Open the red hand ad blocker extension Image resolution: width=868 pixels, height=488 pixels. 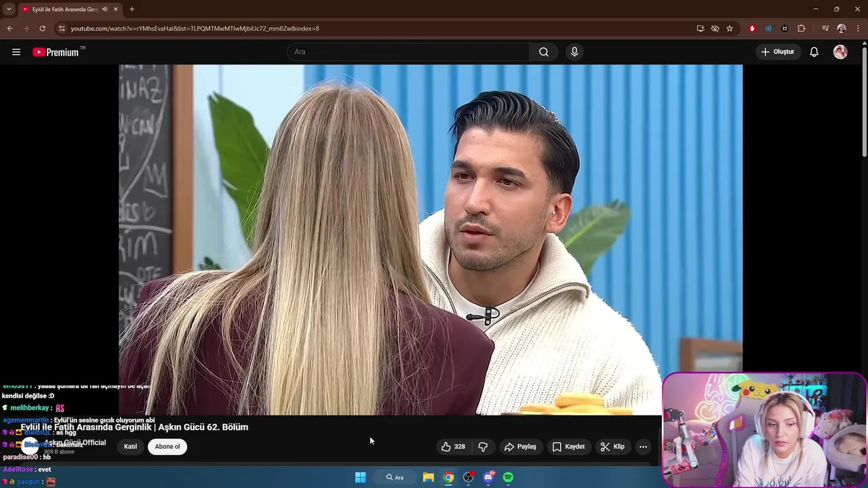point(752,28)
